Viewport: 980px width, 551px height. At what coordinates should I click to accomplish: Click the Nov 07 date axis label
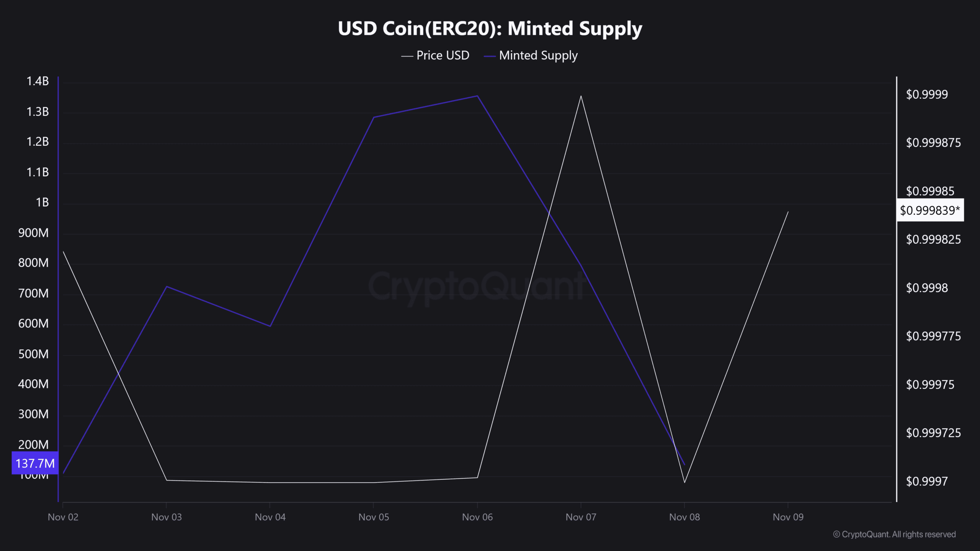pyautogui.click(x=581, y=517)
